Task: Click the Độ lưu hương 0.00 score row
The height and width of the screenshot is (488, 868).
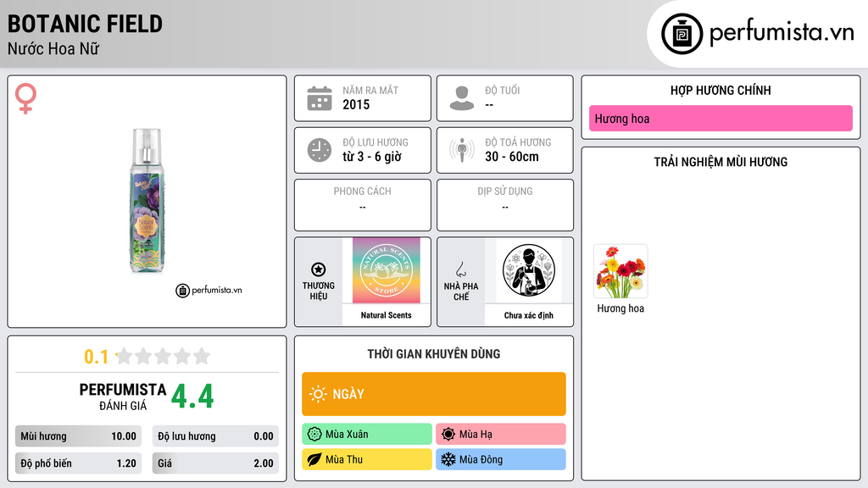Action: [x=215, y=436]
